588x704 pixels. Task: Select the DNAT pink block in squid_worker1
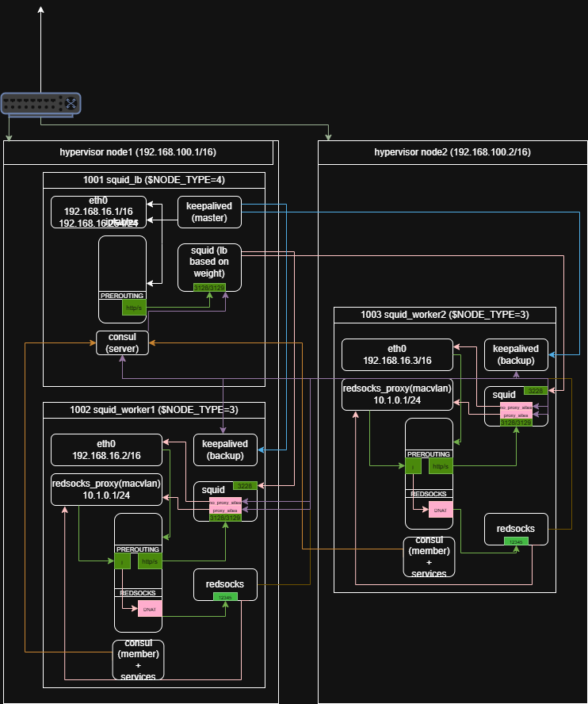click(x=150, y=609)
